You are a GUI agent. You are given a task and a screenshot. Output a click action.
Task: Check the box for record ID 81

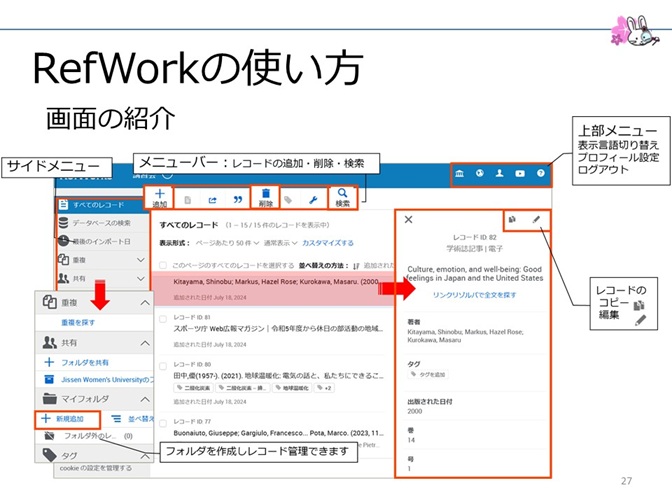pos(163,319)
